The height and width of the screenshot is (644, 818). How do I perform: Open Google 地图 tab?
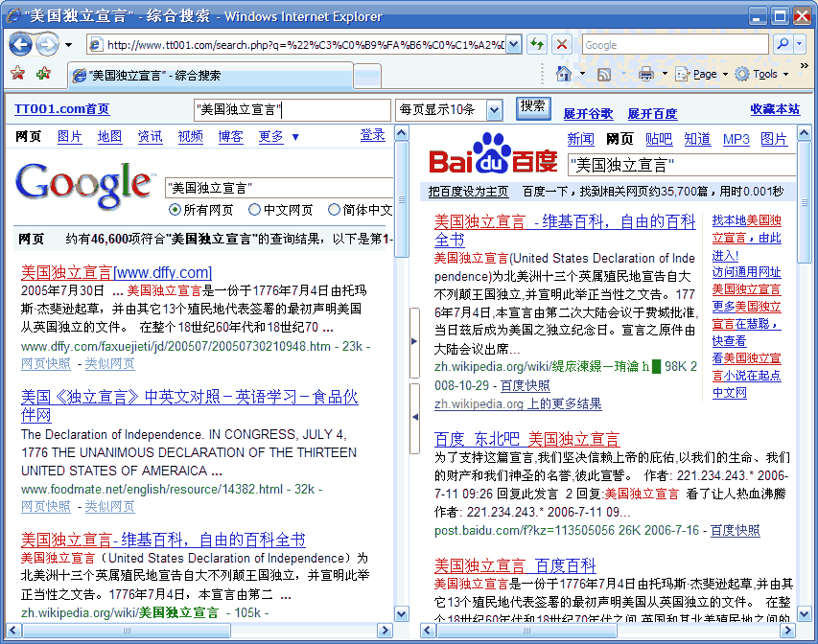click(109, 137)
